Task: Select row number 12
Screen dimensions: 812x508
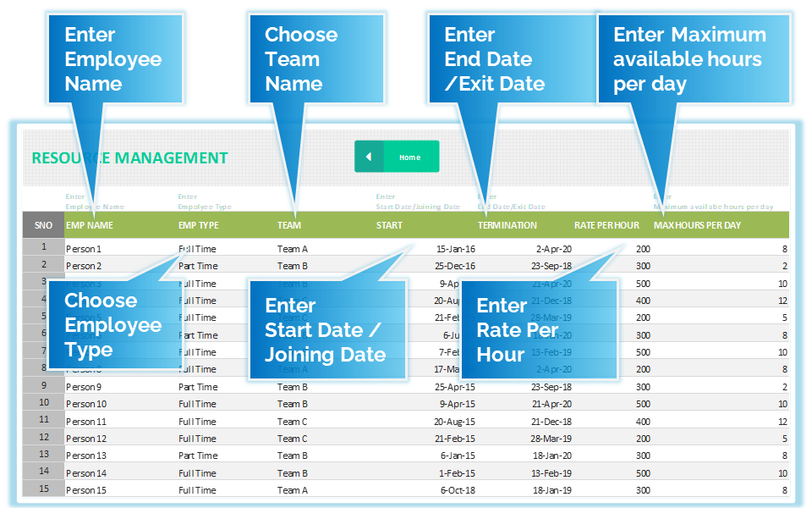Action: click(x=44, y=437)
